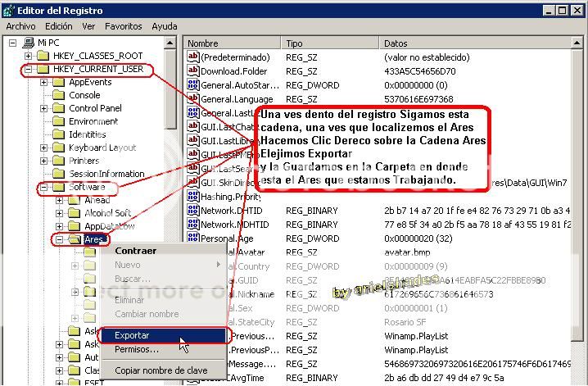Click the Keyboard Layout folder icon
Viewport: 588px width, 386px height.
(x=60, y=148)
